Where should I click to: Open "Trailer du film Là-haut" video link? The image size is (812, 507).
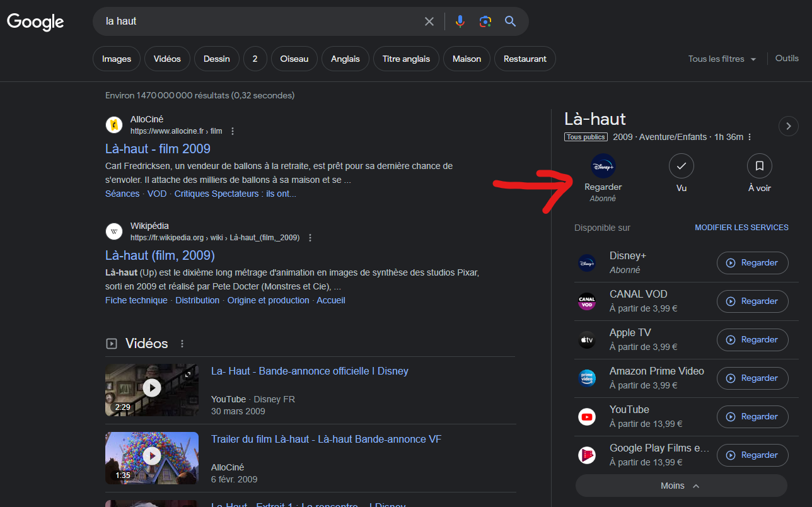pyautogui.click(x=326, y=439)
